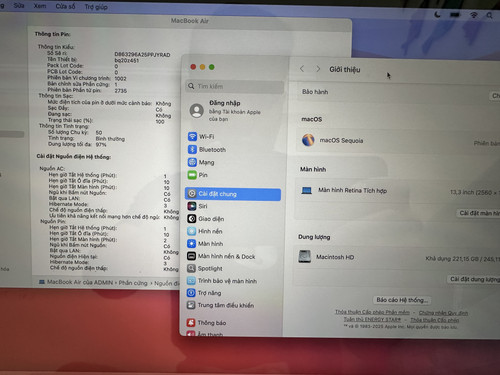Go forward with the right chevron
Image resolution: width=500 pixels, height=375 pixels.
click(x=318, y=69)
